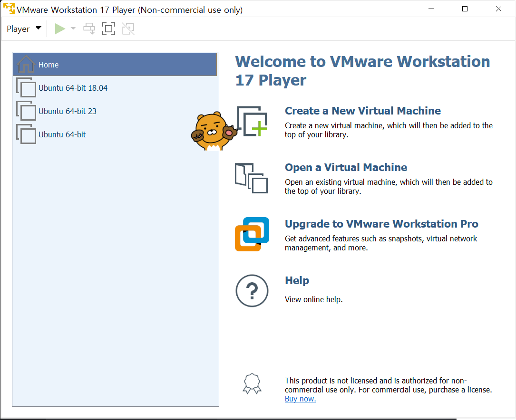Image resolution: width=516 pixels, height=420 pixels.
Task: Click 'Open an existing virtual machine' description text
Action: click(x=389, y=187)
